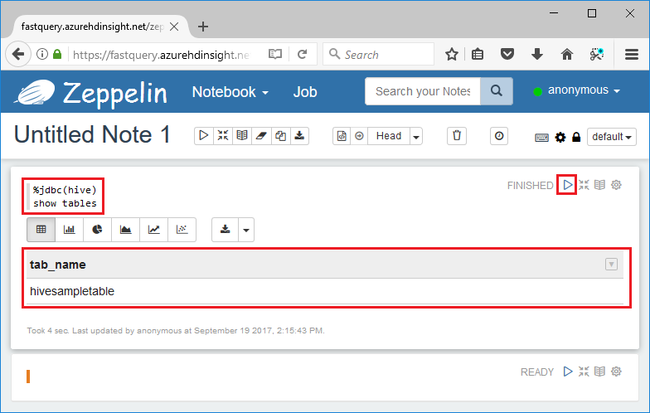This screenshot has width=650, height=413.
Task: Focus the Search your Notes field
Action: point(422,91)
